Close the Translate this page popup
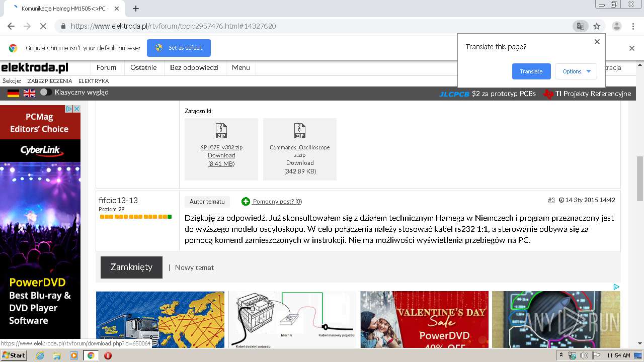Screen dimensions: 644x362 [x=597, y=42]
